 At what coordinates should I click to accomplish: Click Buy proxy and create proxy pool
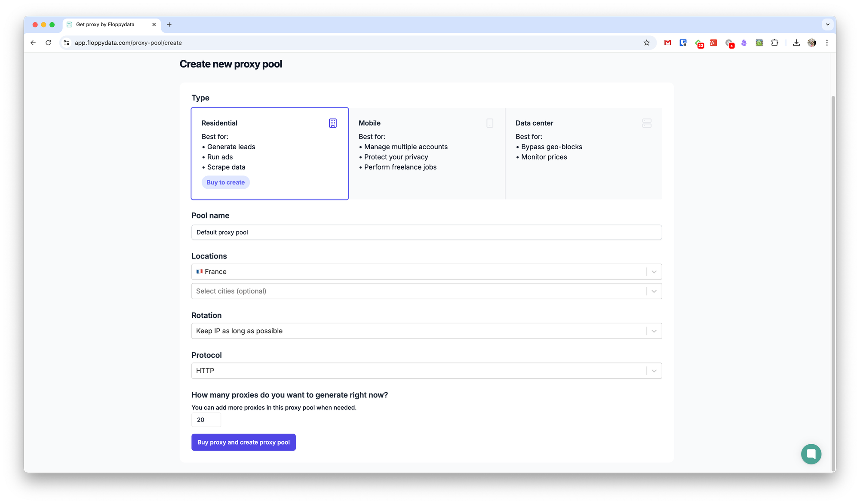pos(243,442)
